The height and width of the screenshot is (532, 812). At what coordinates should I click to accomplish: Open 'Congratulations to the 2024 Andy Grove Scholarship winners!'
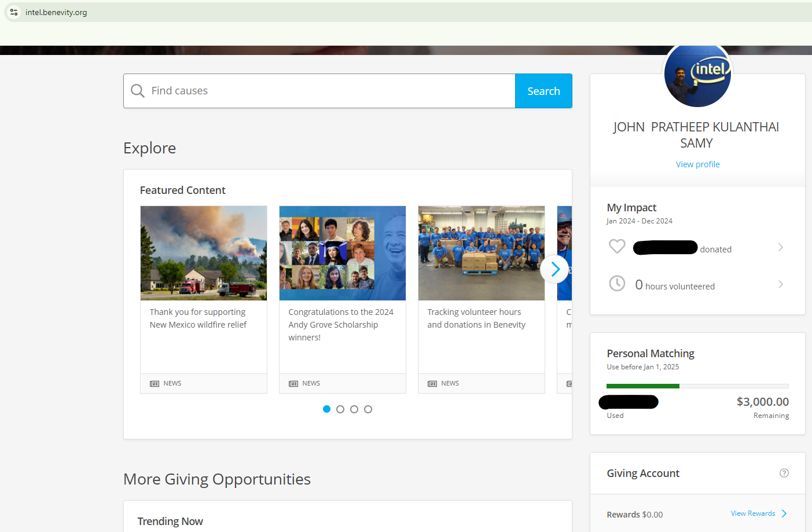(x=341, y=325)
